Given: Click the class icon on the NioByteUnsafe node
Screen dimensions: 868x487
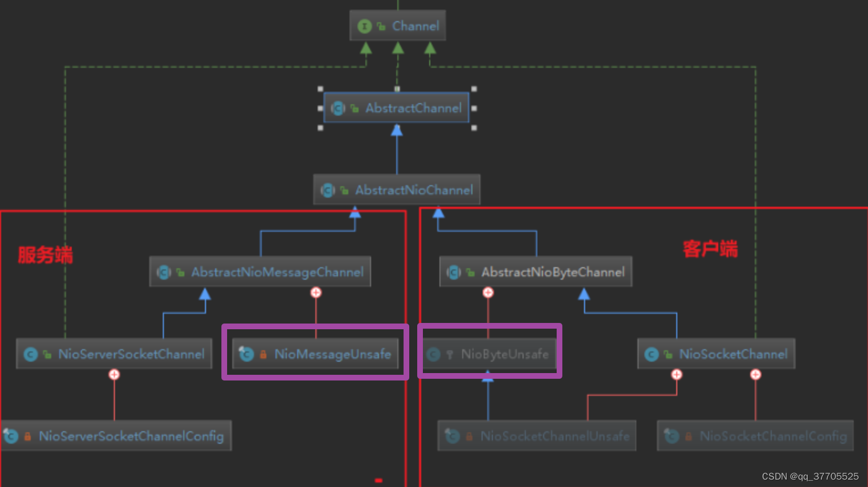Looking at the screenshot, I should click(433, 354).
